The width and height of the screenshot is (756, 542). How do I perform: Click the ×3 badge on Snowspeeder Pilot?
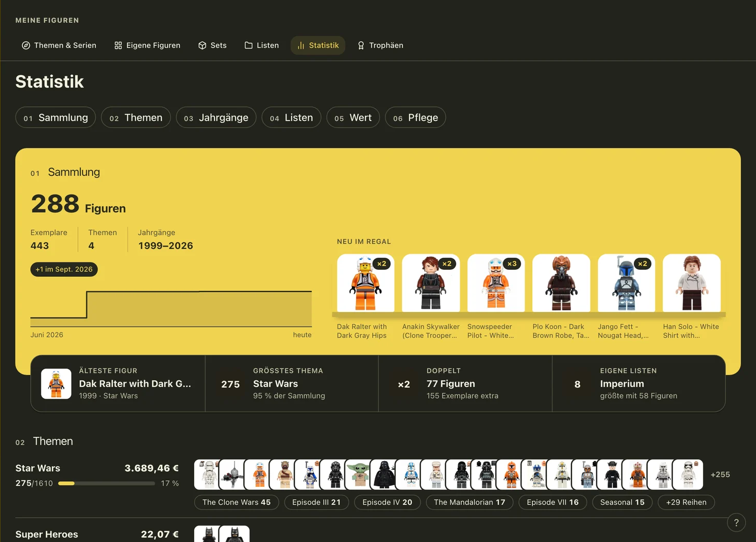pyautogui.click(x=512, y=264)
